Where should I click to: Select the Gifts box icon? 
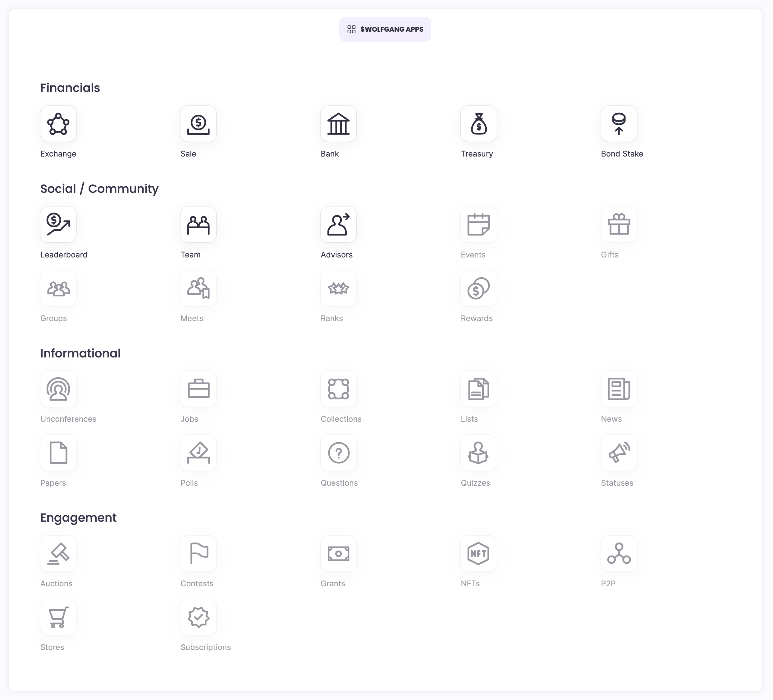(619, 225)
